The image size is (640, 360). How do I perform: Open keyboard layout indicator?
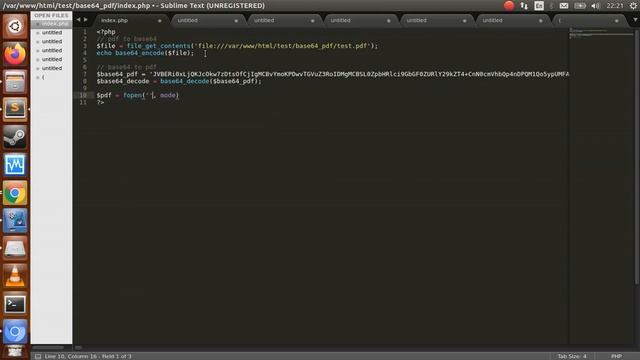point(539,6)
